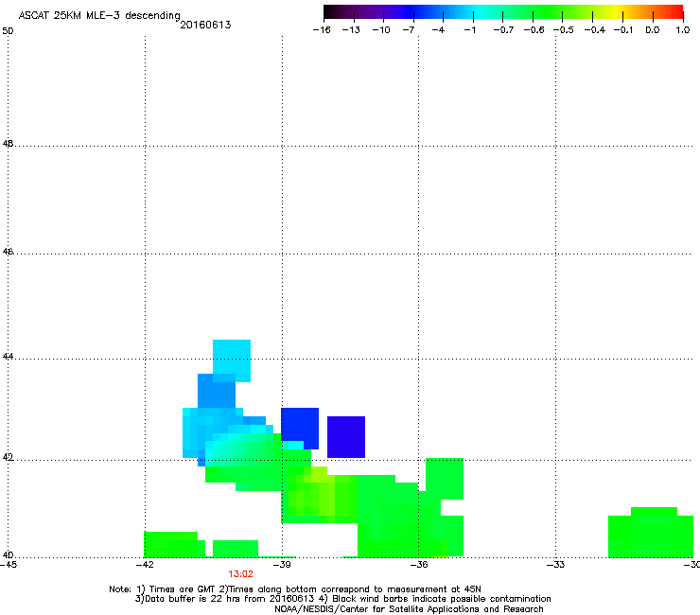Viewport: 700px width, 615px height.
Task: Click the color bar label 1.0
Action: pyautogui.click(x=683, y=30)
